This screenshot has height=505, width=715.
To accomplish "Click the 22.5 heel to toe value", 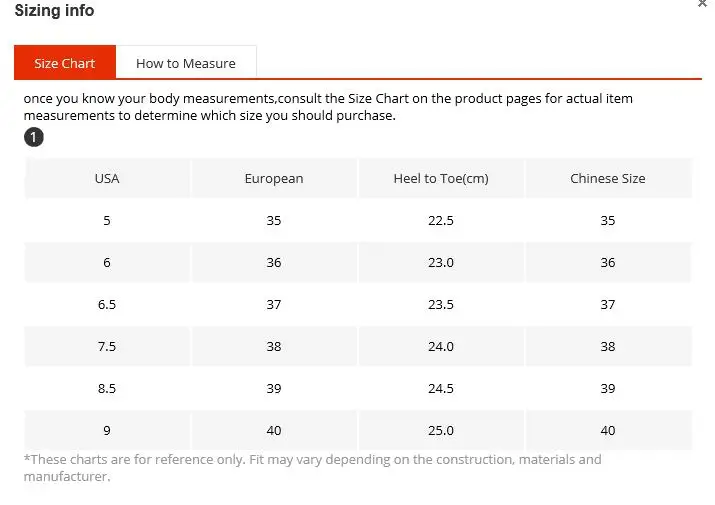I will coord(441,220).
